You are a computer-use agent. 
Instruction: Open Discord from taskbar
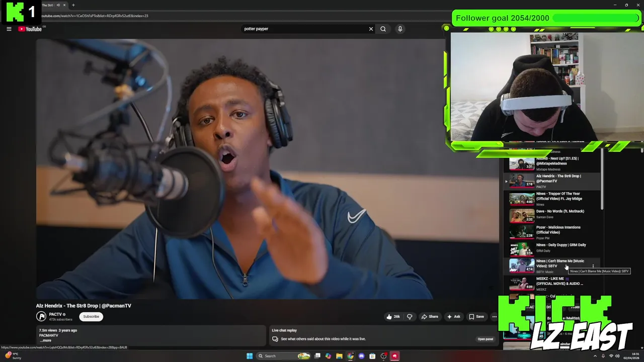point(361,356)
